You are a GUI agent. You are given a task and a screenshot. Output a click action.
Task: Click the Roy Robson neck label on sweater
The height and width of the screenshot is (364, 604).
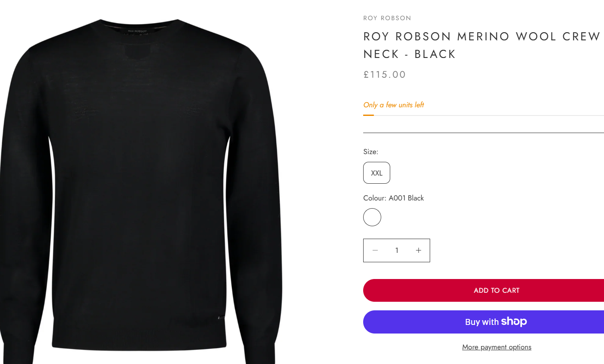(138, 31)
